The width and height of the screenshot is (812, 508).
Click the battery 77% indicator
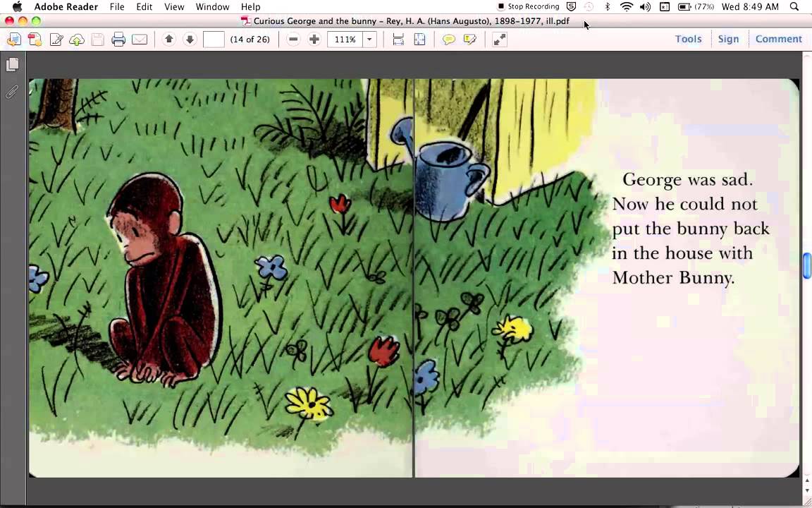point(696,7)
